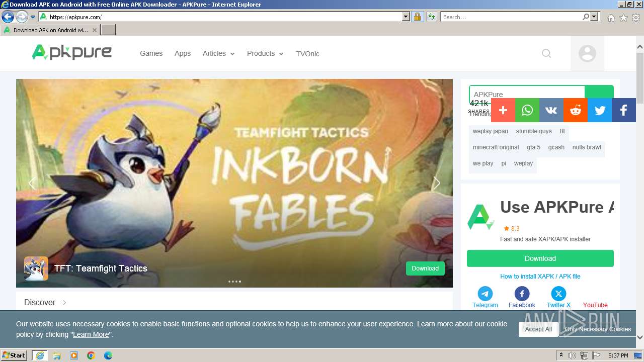The height and width of the screenshot is (362, 644).
Task: Open the user account avatar icon
Action: point(587,53)
